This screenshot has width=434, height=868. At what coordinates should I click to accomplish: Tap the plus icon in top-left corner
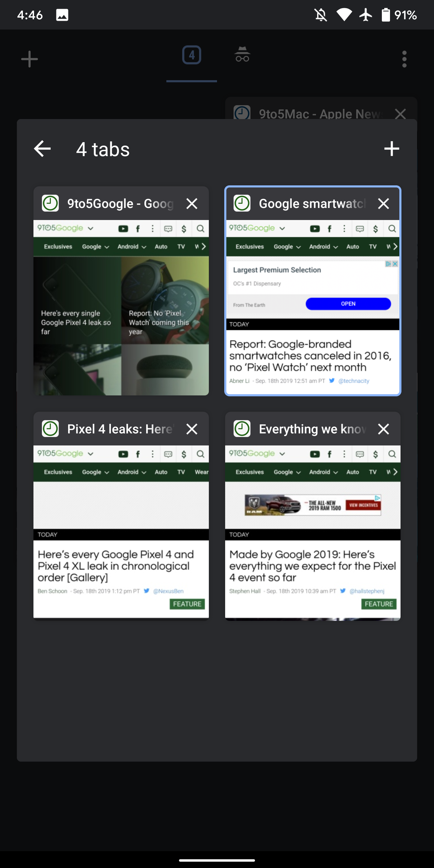(30, 59)
